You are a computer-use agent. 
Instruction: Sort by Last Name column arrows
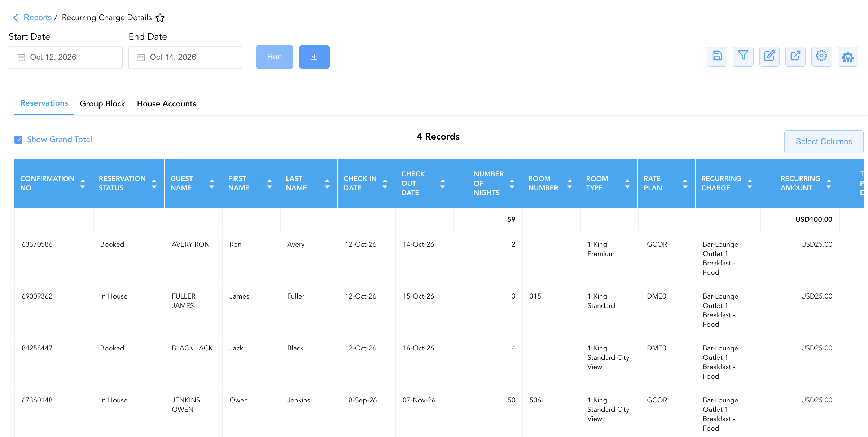coord(327,184)
